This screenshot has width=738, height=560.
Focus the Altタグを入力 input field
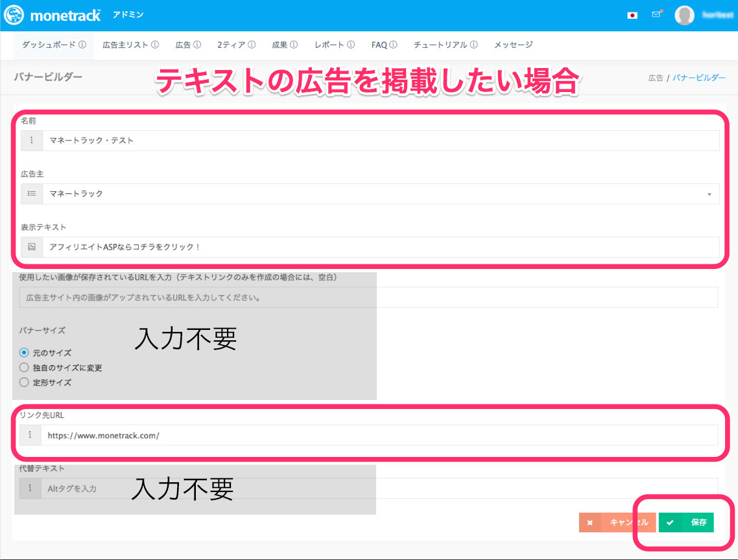click(379, 489)
